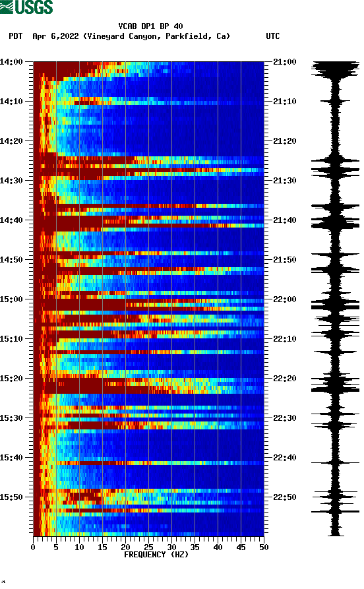
Task: Click the '21:20' UTC time label
Action: (x=285, y=141)
